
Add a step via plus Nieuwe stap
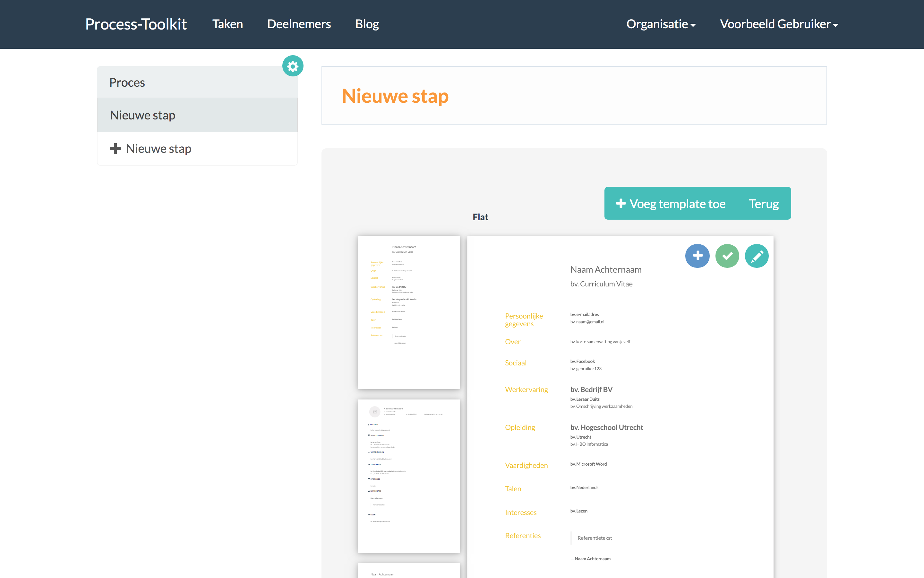pyautogui.click(x=197, y=149)
